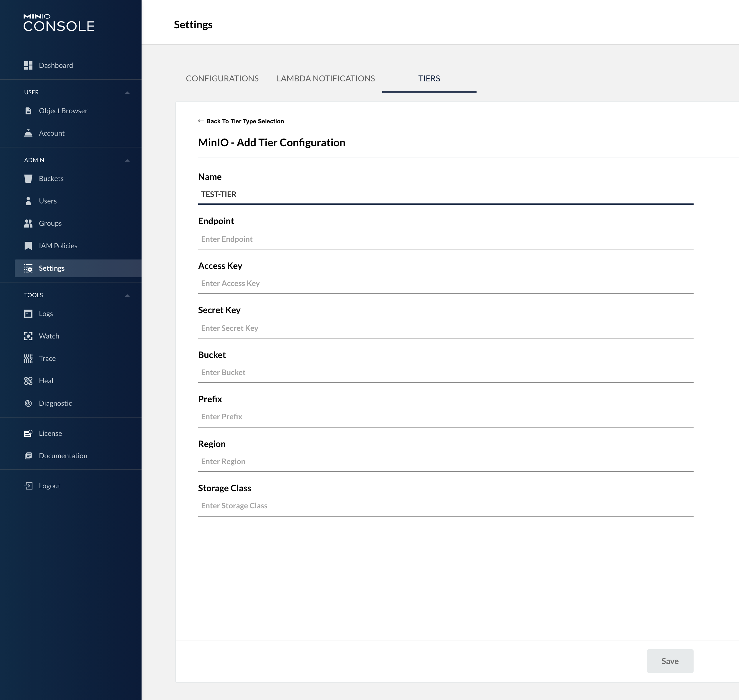Screen dimensions: 739x700
Task: Click the Account bell icon
Action: tap(28, 133)
